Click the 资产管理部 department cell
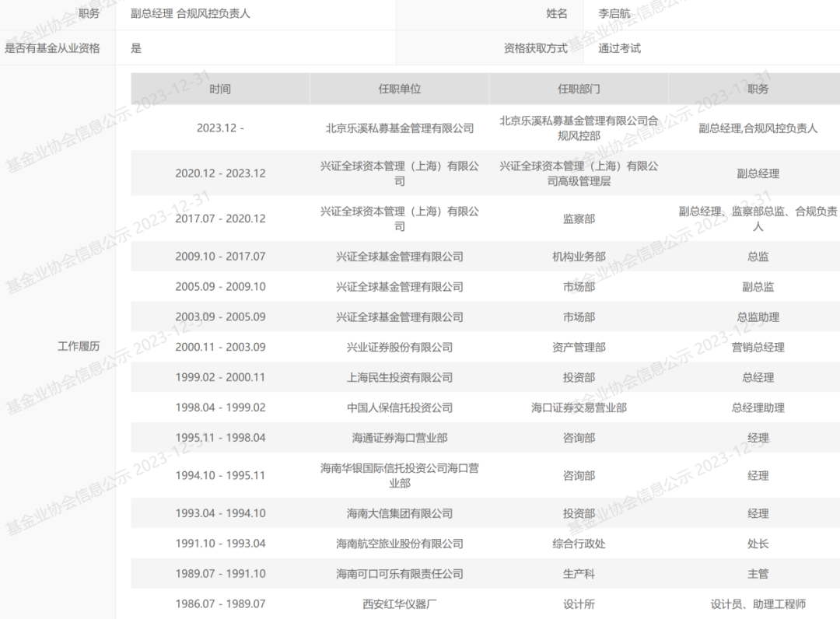 pos(579,347)
